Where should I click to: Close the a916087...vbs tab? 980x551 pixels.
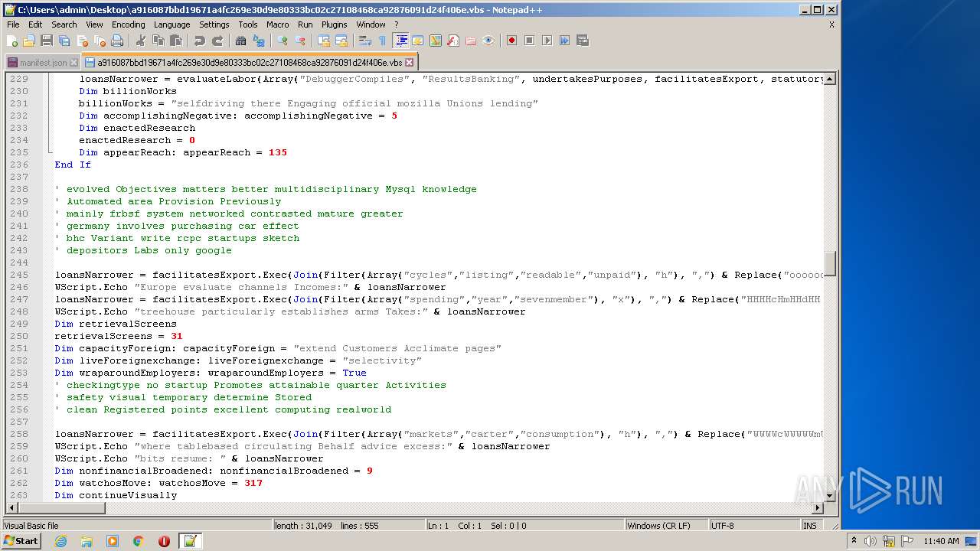click(x=409, y=63)
